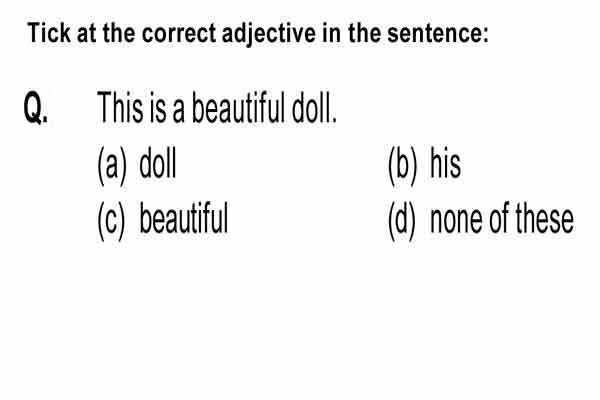Click the word 'the' before 'correct' in the heading

[x=119, y=33]
